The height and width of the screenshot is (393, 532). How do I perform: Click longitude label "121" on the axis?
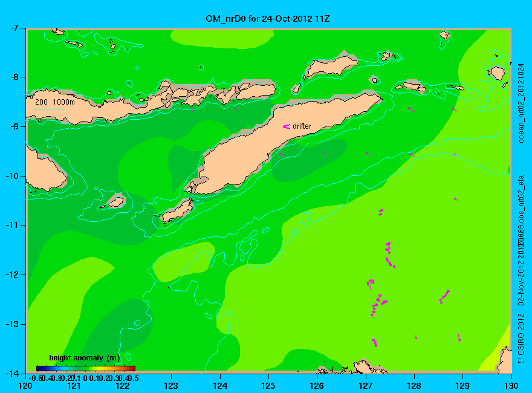coord(74,386)
